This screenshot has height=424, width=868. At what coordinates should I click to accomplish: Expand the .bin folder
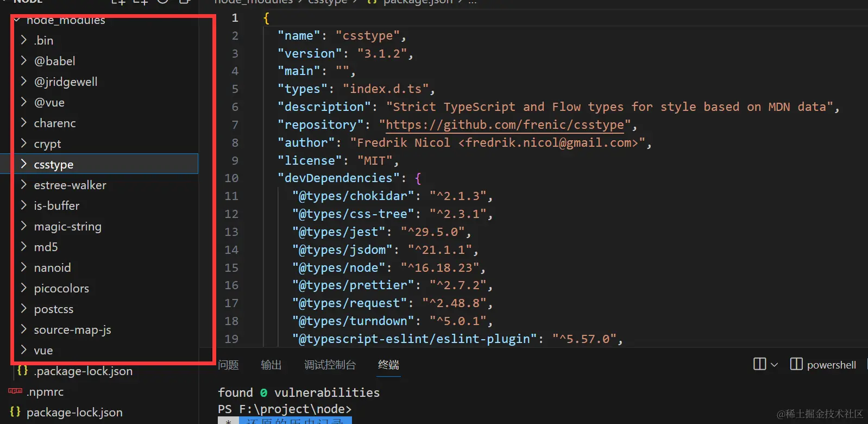click(24, 40)
